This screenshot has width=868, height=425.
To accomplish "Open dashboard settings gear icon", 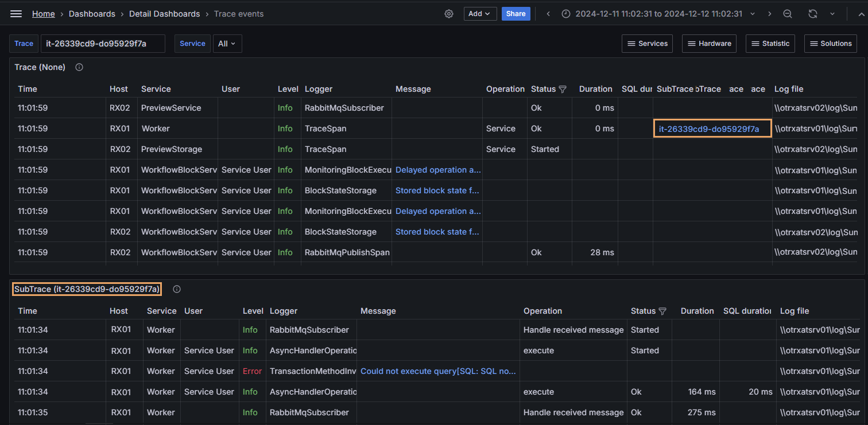I will [449, 14].
